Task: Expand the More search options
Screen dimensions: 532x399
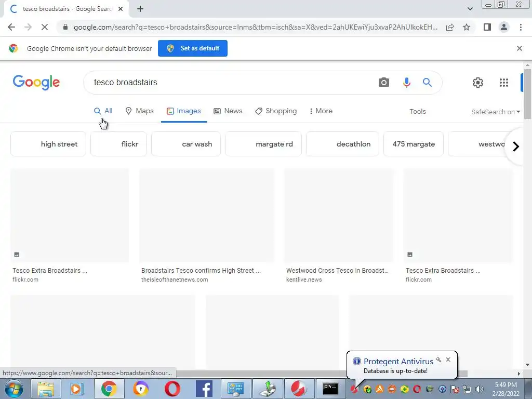Action: coord(321,111)
